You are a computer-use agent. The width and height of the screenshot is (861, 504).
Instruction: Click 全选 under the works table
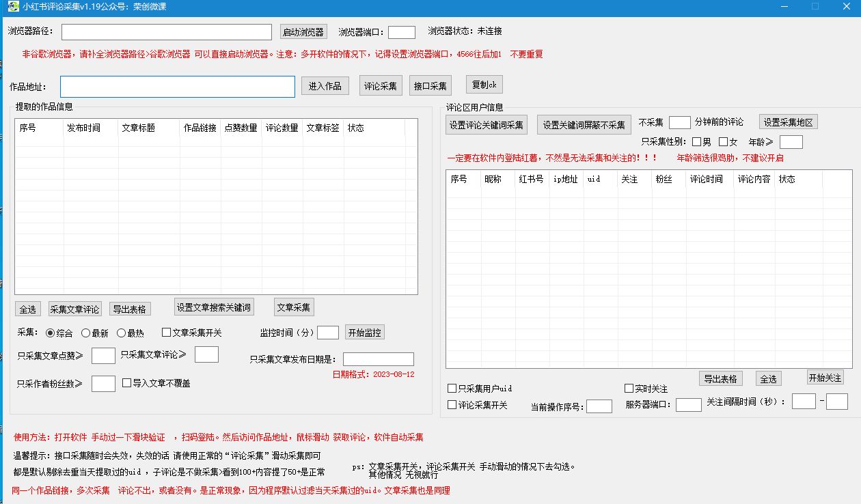pyautogui.click(x=27, y=309)
